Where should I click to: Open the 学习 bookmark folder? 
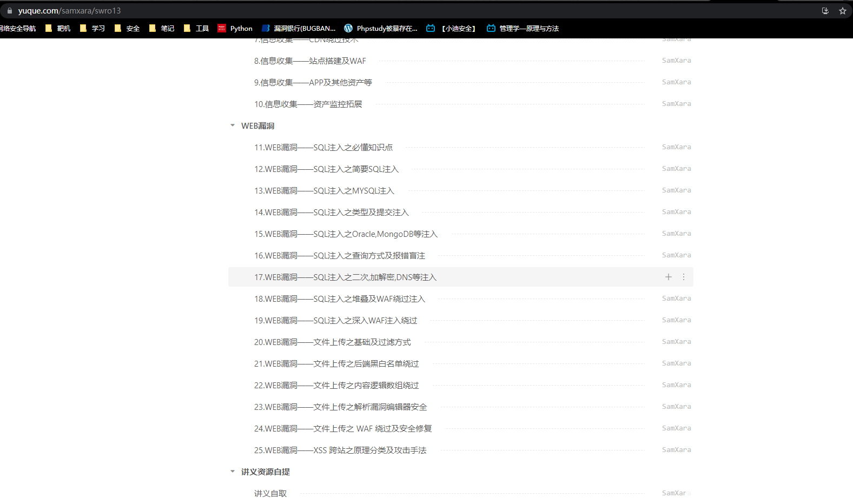pyautogui.click(x=92, y=28)
